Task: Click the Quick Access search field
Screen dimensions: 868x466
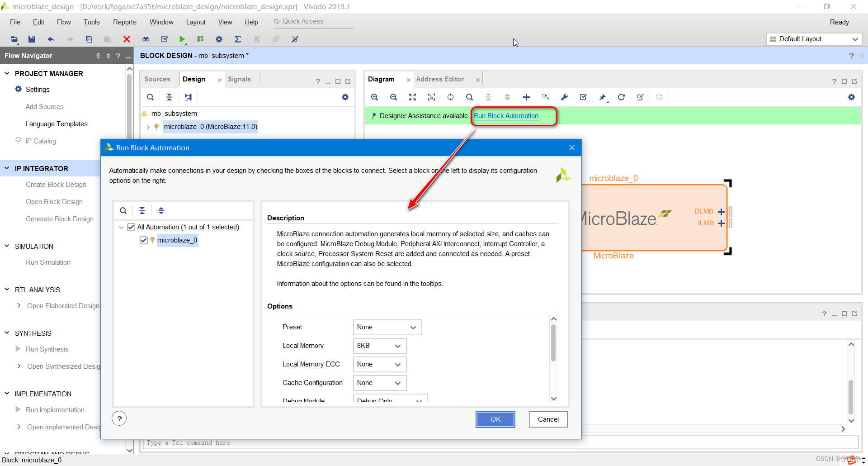Action: coord(313,22)
